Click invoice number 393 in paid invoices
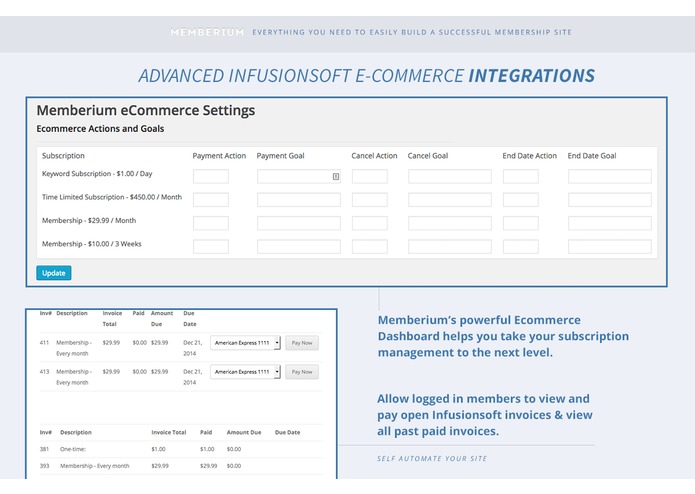695x494 pixels. (44, 466)
